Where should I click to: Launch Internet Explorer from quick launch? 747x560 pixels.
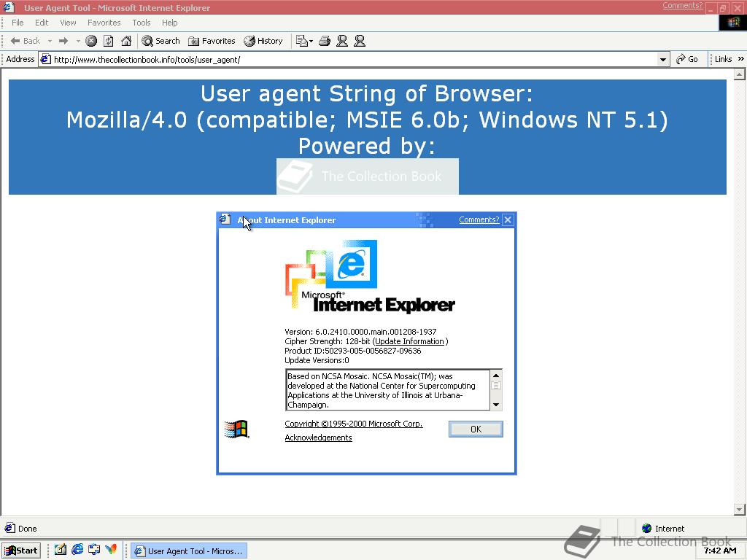[x=77, y=550]
